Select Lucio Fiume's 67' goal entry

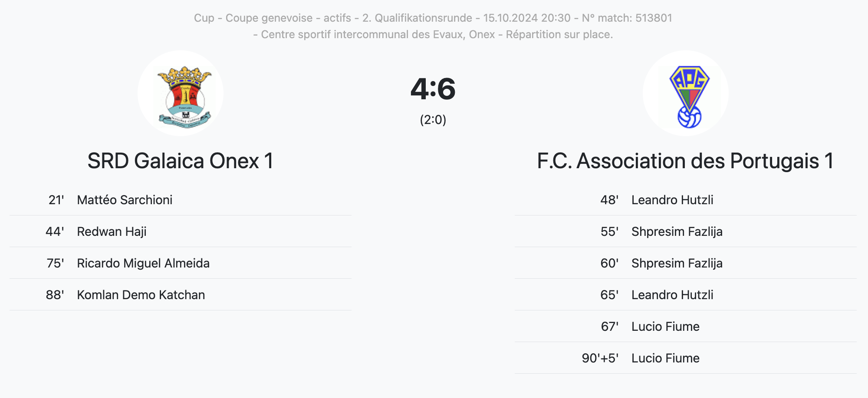(665, 326)
